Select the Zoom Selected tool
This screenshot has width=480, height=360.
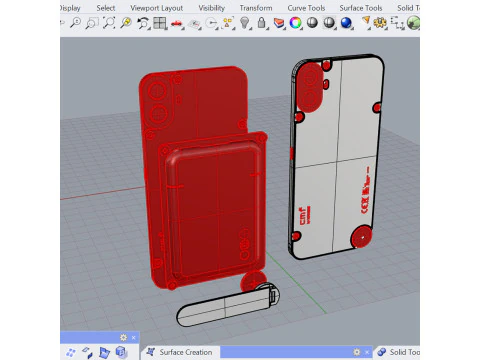click(x=126, y=23)
